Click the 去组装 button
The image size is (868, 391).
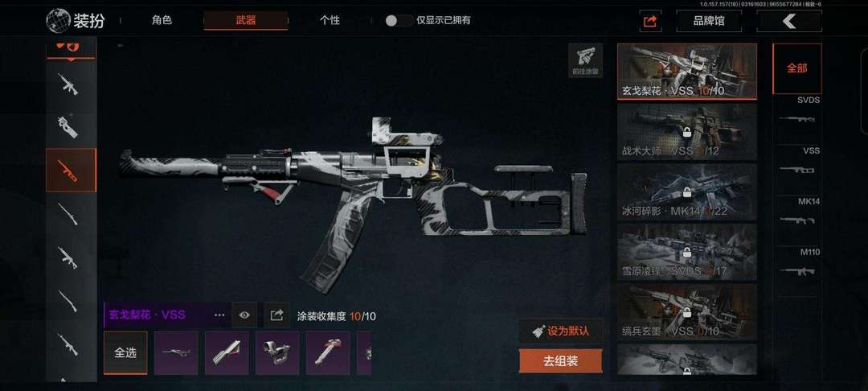tap(560, 361)
